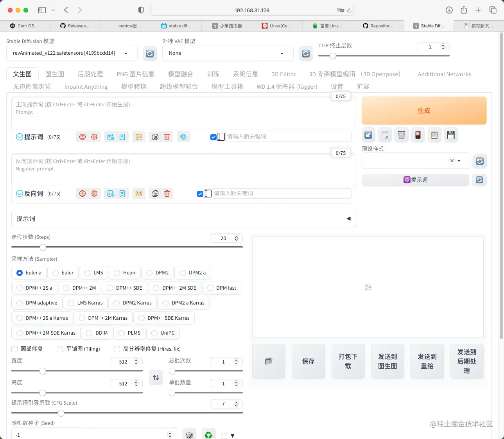
Task: Click translate AB icon in 提示词 toolbar
Action: pos(139,137)
